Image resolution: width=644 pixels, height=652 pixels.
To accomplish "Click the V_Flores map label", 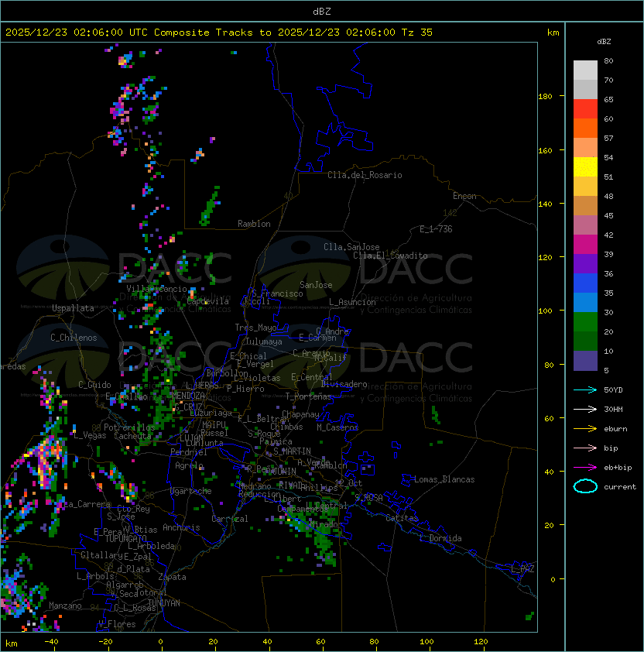I will (117, 624).
